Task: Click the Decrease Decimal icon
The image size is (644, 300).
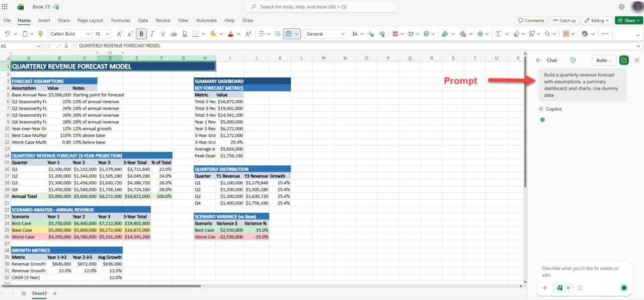Action: [382, 34]
